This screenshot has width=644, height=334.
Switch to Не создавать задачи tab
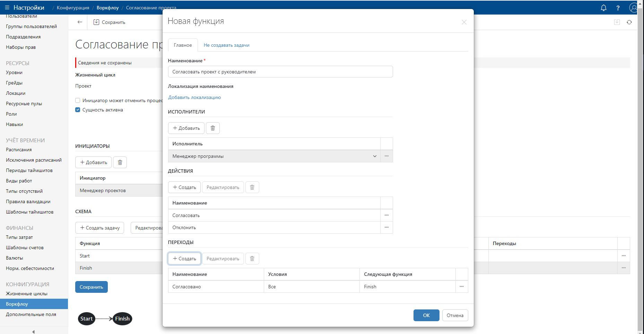coord(226,45)
